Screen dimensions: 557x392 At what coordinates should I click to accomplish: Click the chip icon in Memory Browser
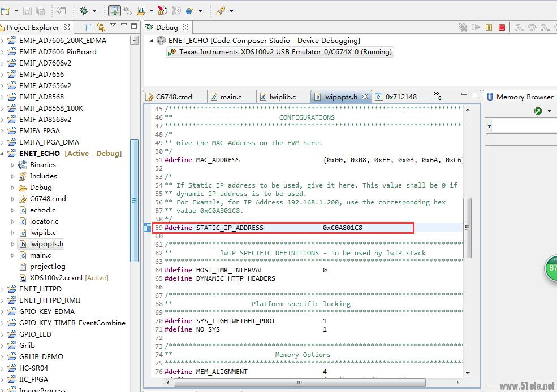pyautogui.click(x=538, y=111)
